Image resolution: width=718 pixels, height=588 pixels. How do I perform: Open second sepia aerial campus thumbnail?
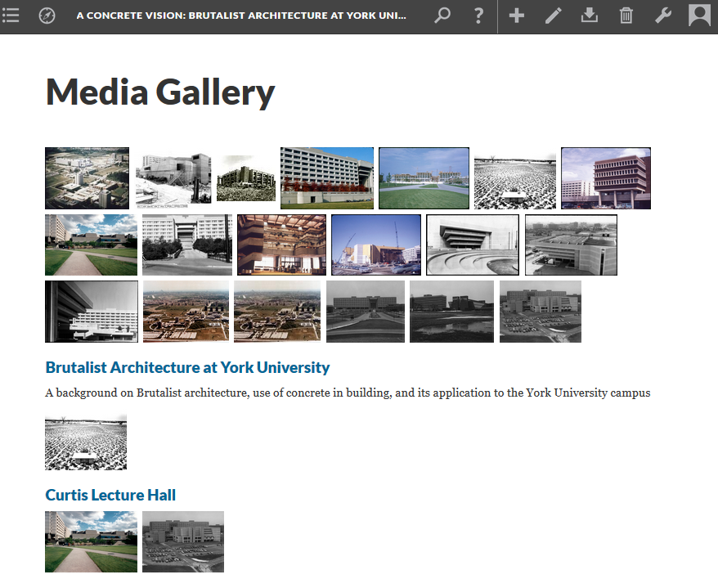click(277, 312)
